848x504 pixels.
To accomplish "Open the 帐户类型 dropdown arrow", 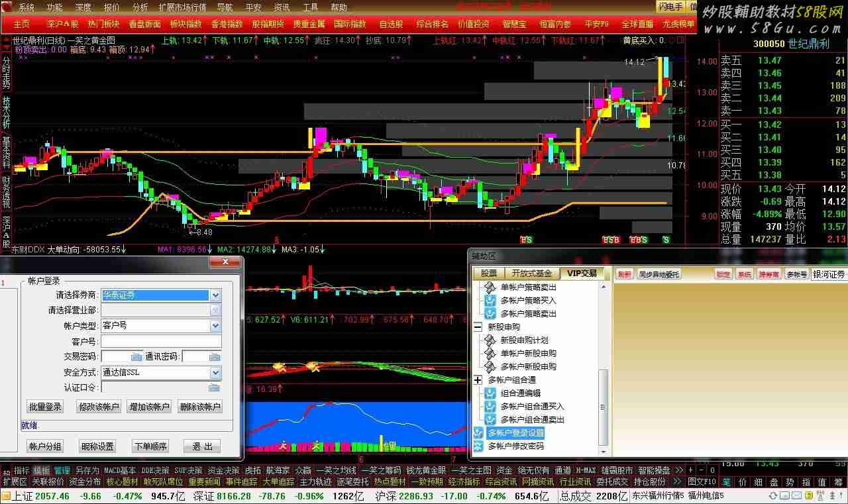I will tap(215, 326).
